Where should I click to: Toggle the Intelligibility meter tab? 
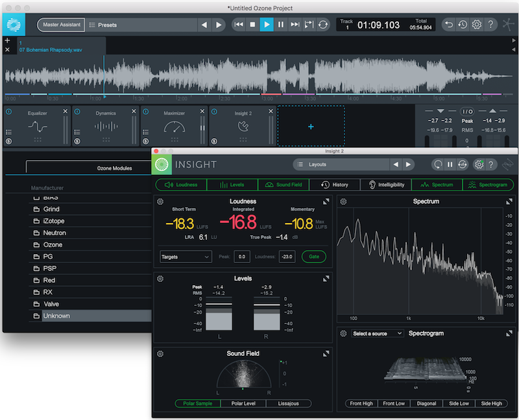click(x=385, y=185)
